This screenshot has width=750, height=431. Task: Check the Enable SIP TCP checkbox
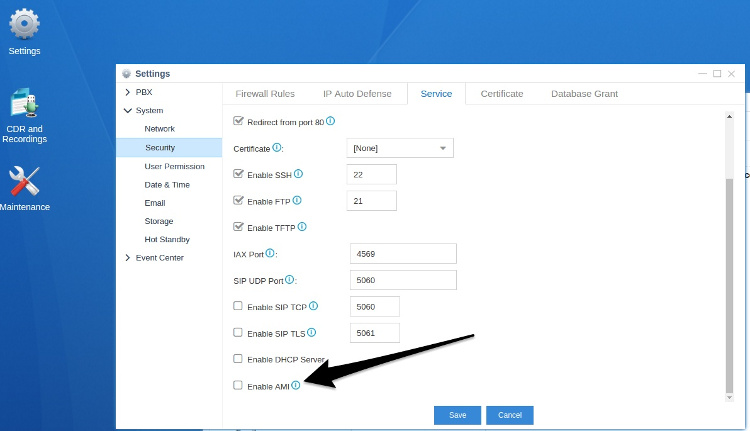[x=238, y=306]
